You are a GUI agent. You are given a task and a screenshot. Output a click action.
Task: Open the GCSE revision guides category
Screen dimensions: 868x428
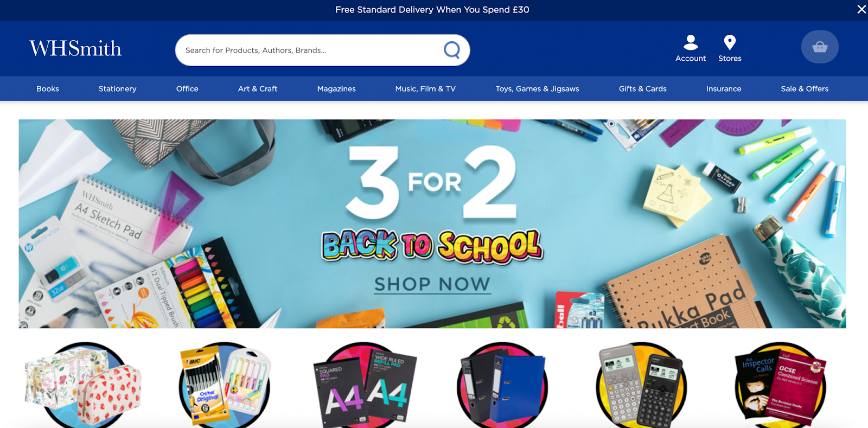point(780,385)
